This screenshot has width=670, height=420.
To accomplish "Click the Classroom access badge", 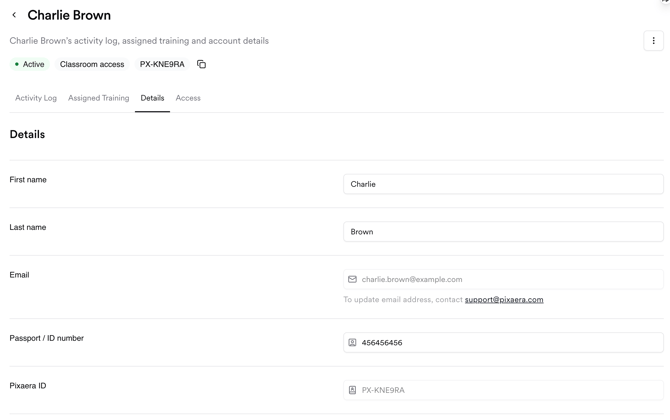I will click(92, 64).
